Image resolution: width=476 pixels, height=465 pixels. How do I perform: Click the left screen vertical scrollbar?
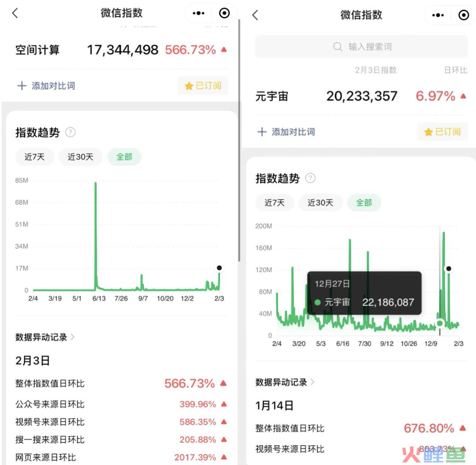pyautogui.click(x=239, y=140)
